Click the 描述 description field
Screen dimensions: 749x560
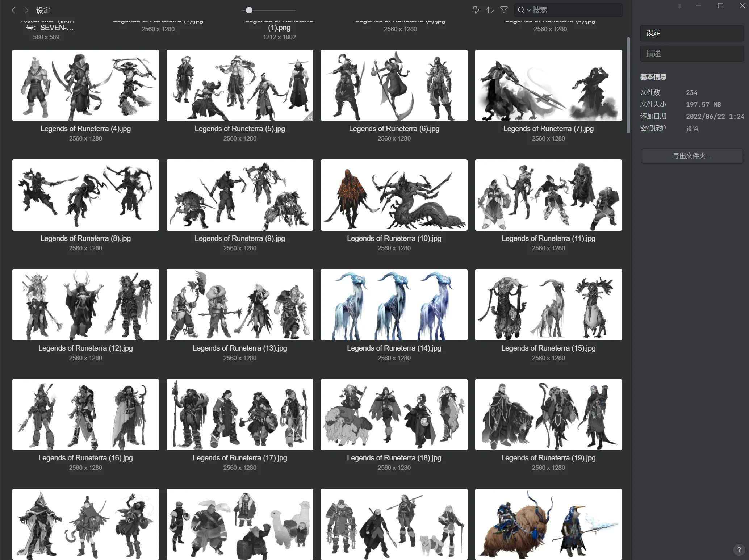coord(692,54)
